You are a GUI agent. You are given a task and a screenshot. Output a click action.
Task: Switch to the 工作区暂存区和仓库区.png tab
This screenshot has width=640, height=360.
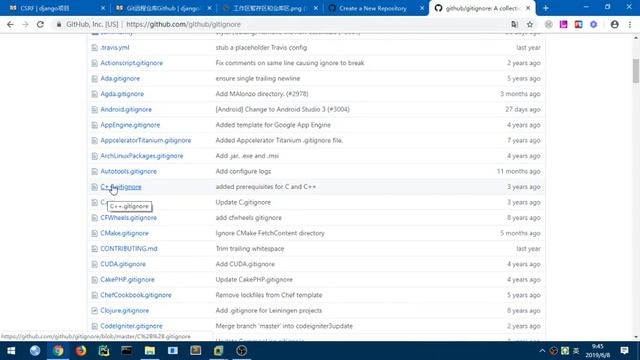269,8
